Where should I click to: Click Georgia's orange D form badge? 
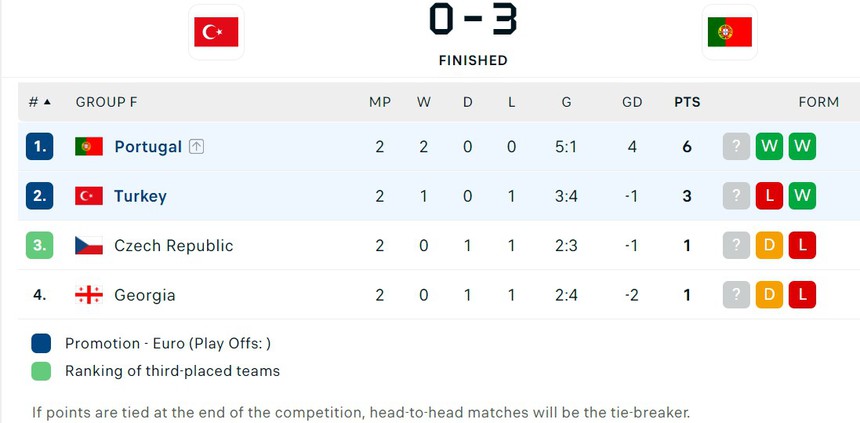pos(769,295)
